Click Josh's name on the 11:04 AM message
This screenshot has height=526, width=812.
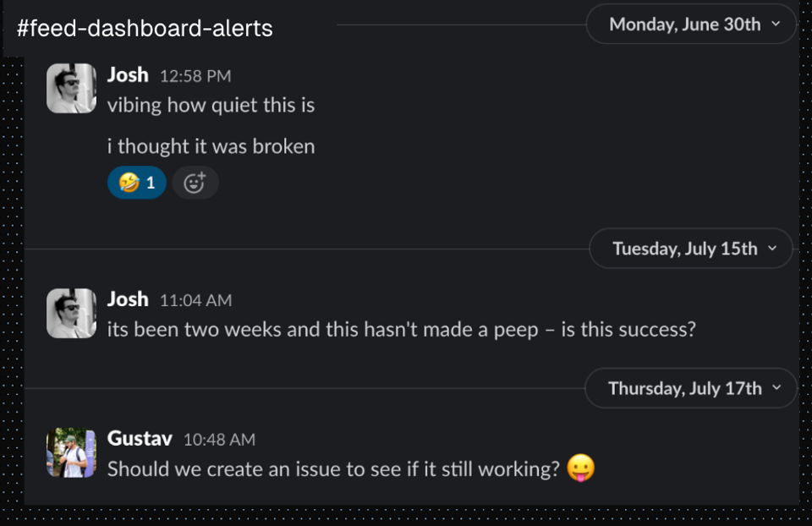coord(128,299)
